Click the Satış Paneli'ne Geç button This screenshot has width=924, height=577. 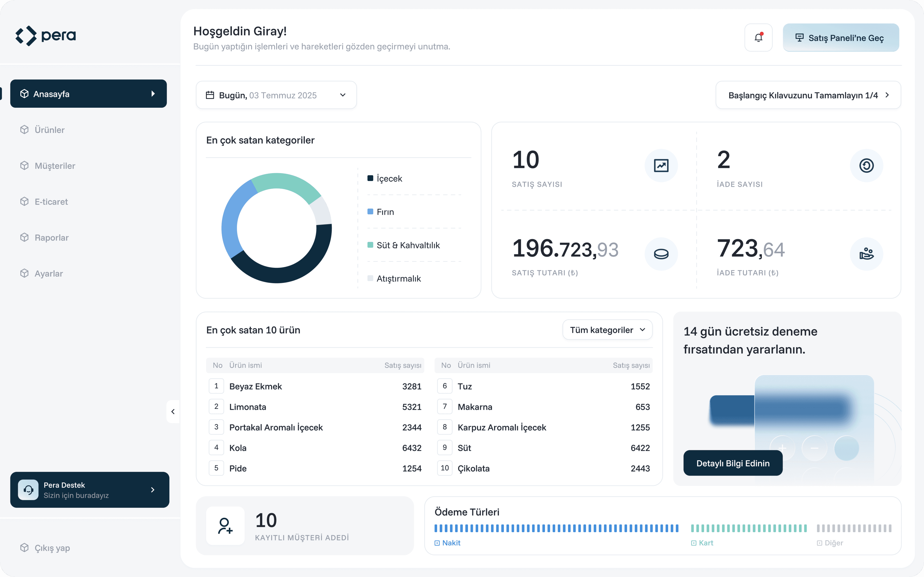pyautogui.click(x=840, y=38)
